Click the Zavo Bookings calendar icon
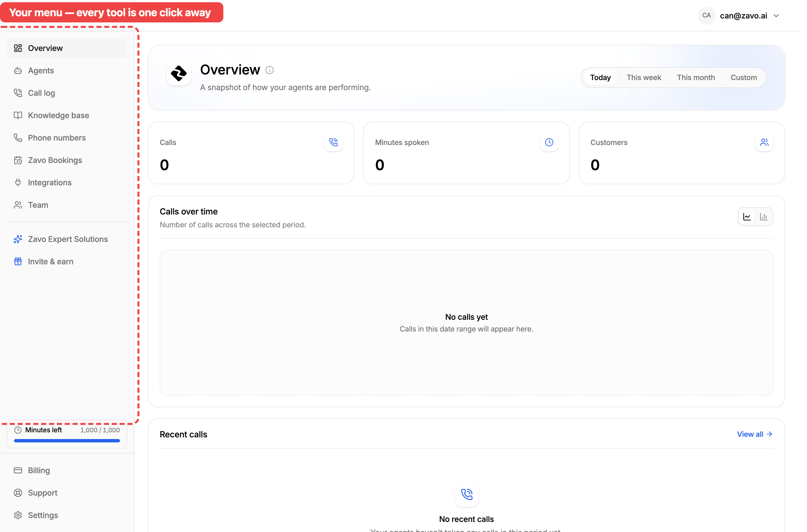The width and height of the screenshot is (807, 532). (18, 160)
